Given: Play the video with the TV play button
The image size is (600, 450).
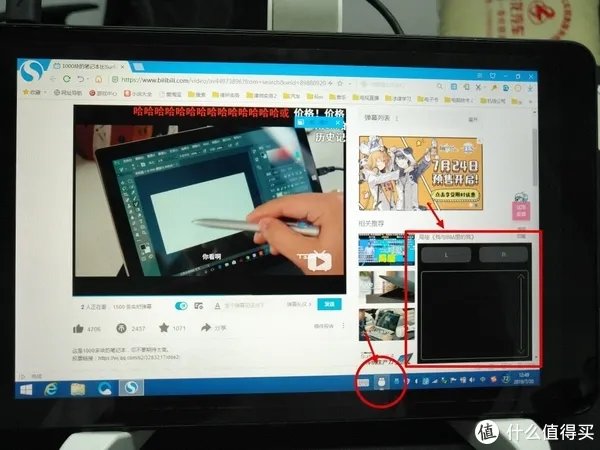Looking at the screenshot, I should coord(320,261).
